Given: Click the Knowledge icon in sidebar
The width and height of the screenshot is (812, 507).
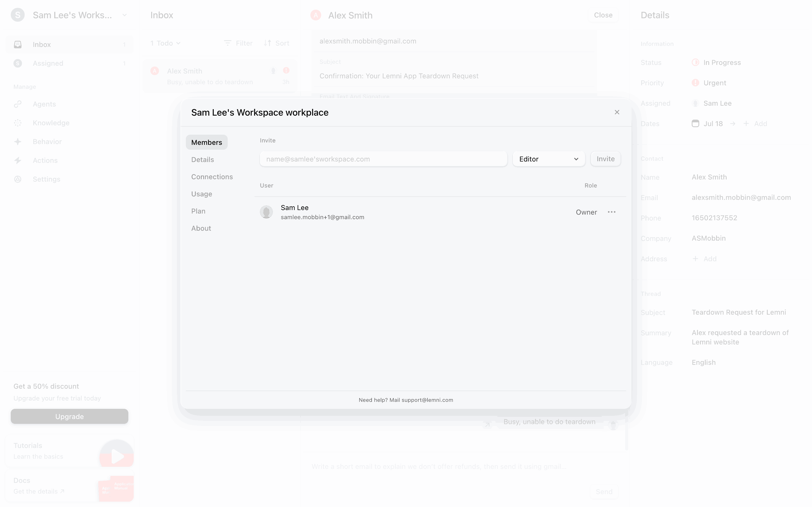Looking at the screenshot, I should (x=18, y=123).
